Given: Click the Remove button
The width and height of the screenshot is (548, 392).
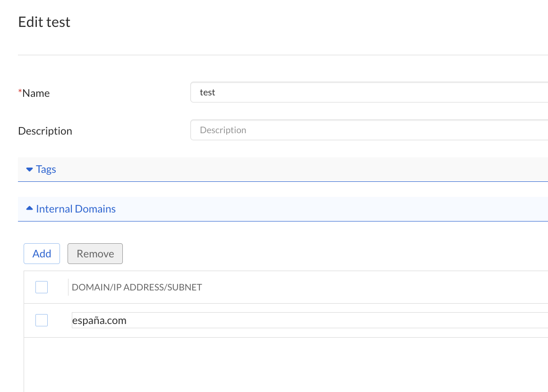Looking at the screenshot, I should point(95,254).
